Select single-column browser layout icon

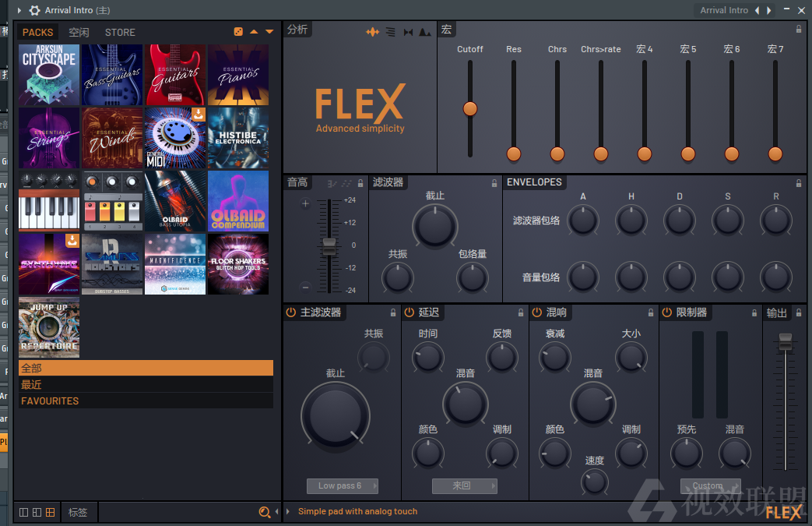(x=24, y=512)
